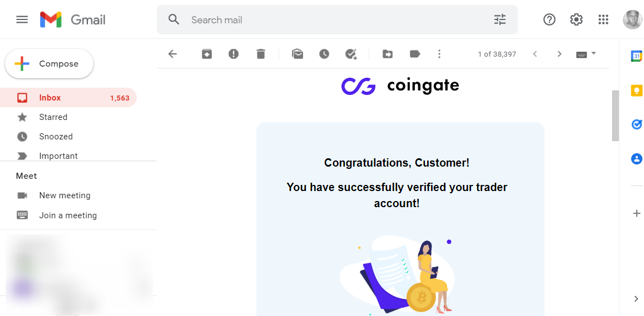The width and height of the screenshot is (644, 316).
Task: Open the Inbox folder
Action: [x=50, y=98]
